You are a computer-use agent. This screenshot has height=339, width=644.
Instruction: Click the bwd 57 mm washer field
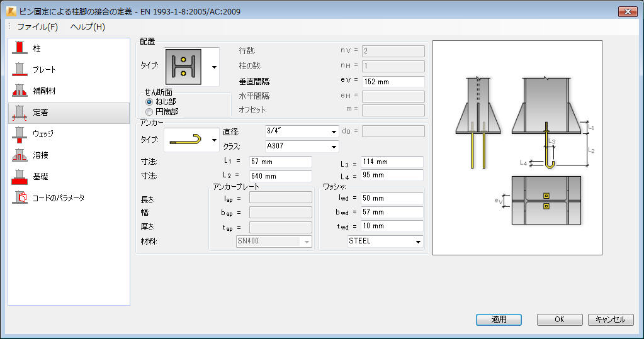click(x=392, y=212)
